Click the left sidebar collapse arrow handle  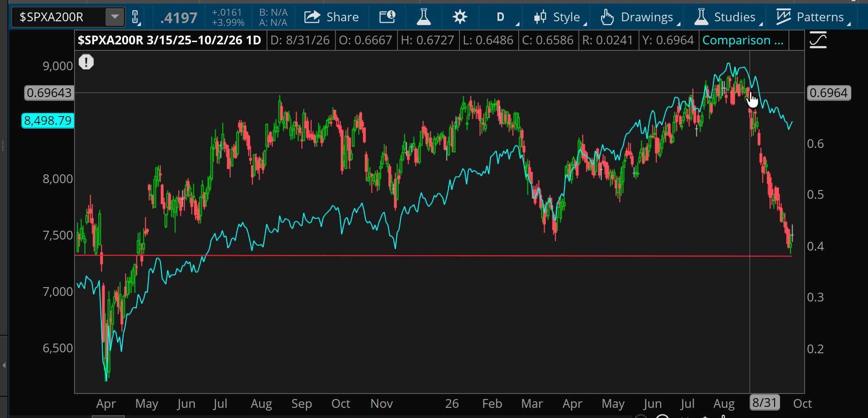pyautogui.click(x=4, y=365)
